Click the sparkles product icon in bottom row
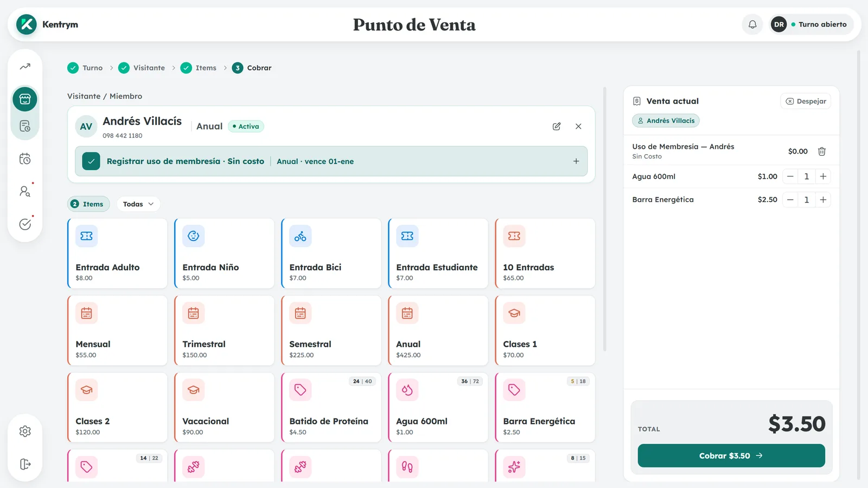 click(x=514, y=467)
